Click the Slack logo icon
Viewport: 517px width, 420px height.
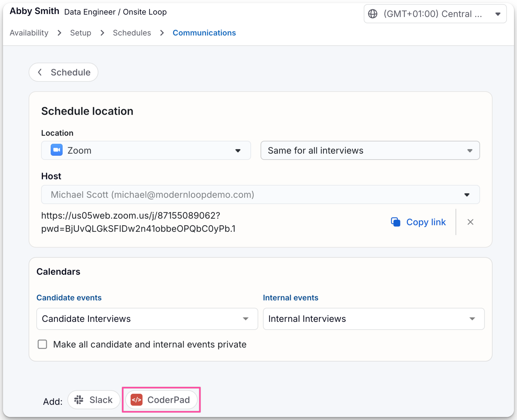click(79, 400)
